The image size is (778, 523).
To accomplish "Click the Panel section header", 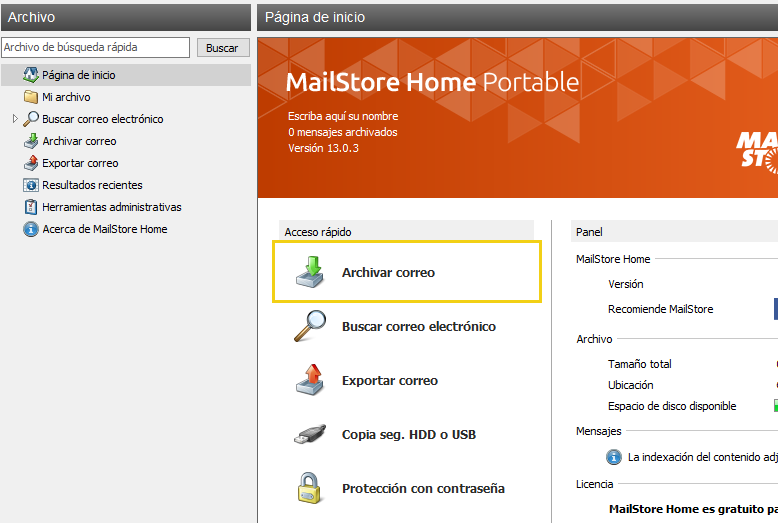I will pos(674,232).
